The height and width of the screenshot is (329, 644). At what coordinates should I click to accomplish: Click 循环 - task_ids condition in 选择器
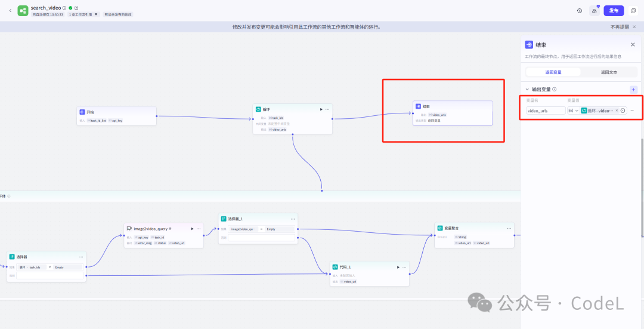(x=32, y=267)
